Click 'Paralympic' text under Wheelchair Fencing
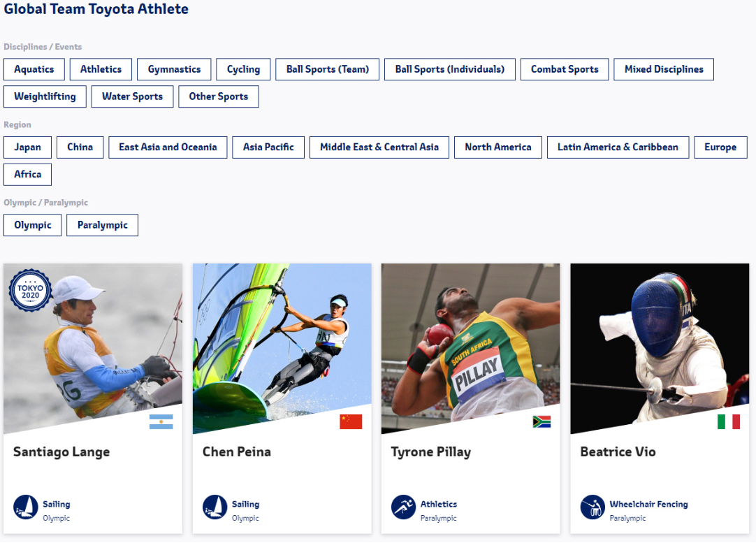Screen dimensions: 756x543 (627, 518)
